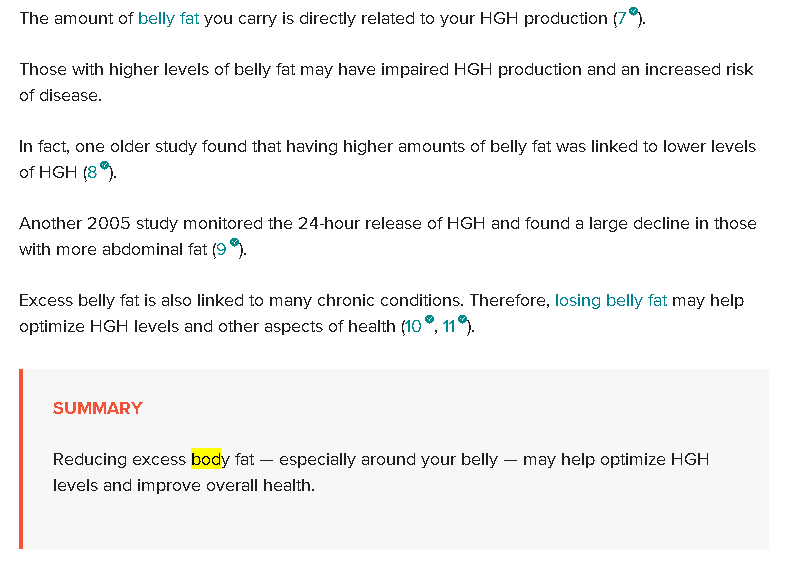Click the verified badge next to citation 8
The width and height of the screenshot is (789, 562).
[x=104, y=165]
